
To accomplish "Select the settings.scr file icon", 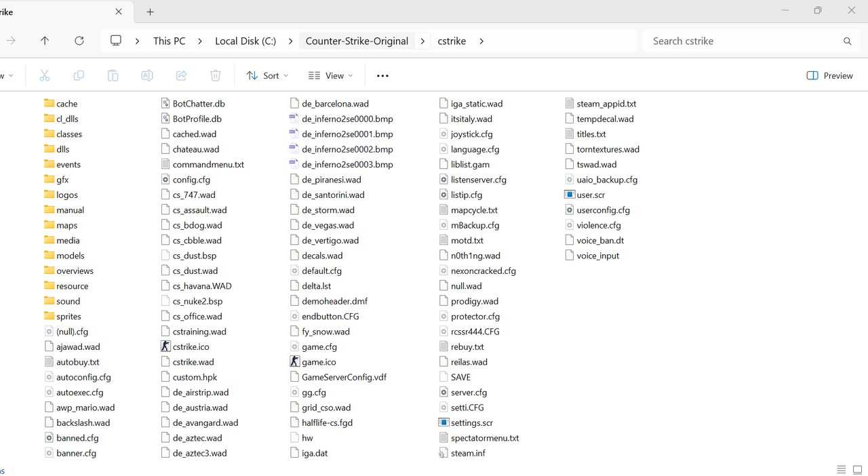I will click(x=443, y=422).
